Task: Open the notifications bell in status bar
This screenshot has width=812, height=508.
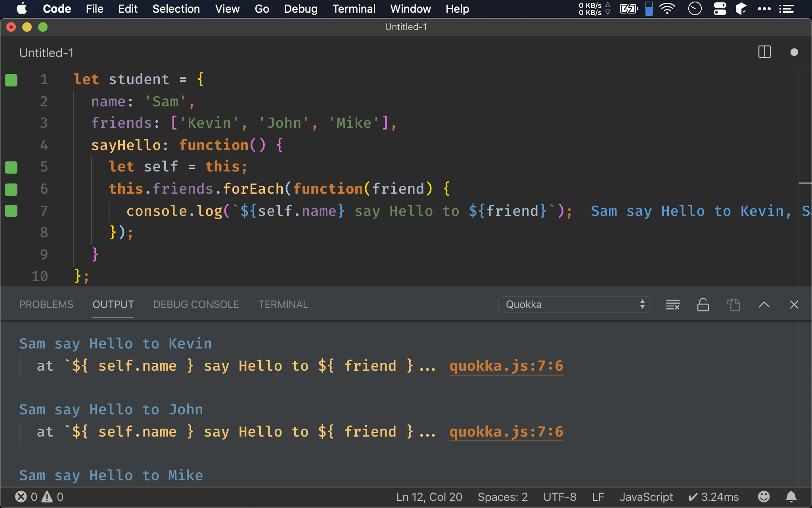Action: (x=791, y=496)
